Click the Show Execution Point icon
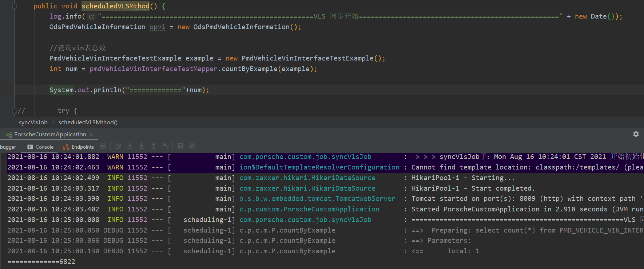 pos(103,146)
